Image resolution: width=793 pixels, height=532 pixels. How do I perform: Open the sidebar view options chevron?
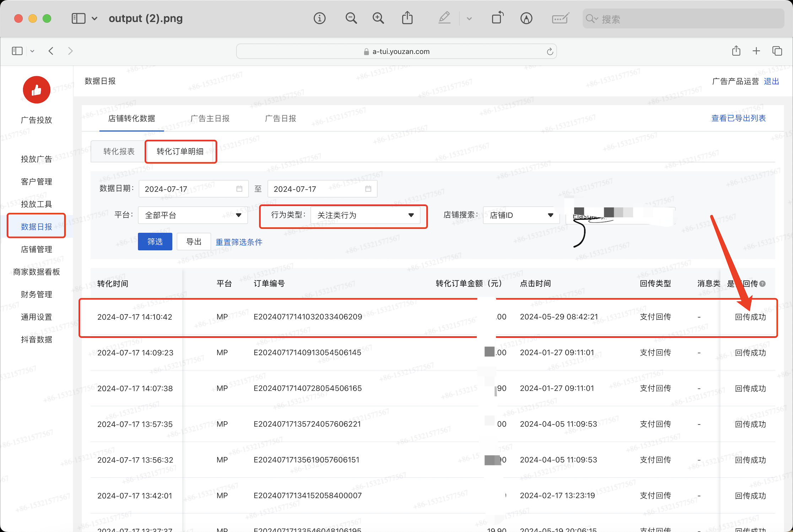pos(95,18)
